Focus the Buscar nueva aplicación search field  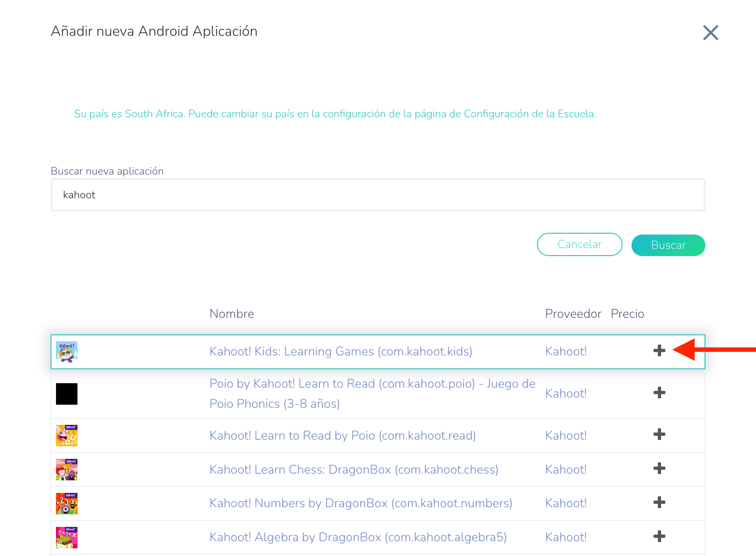378,195
